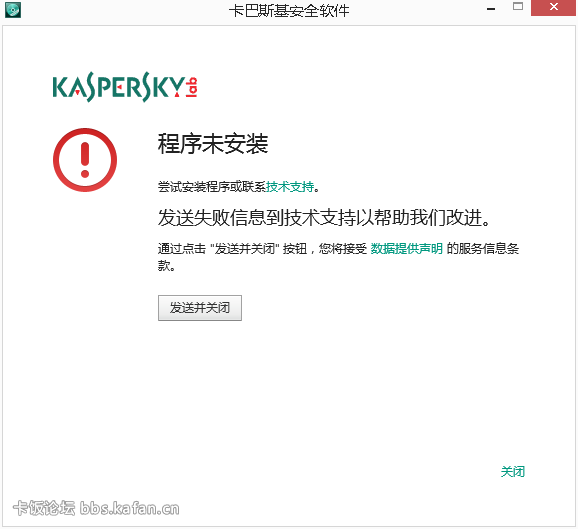Click the 尝试安装程序或联系 text
Viewport: 578px width, 529px height.
[x=212, y=187]
